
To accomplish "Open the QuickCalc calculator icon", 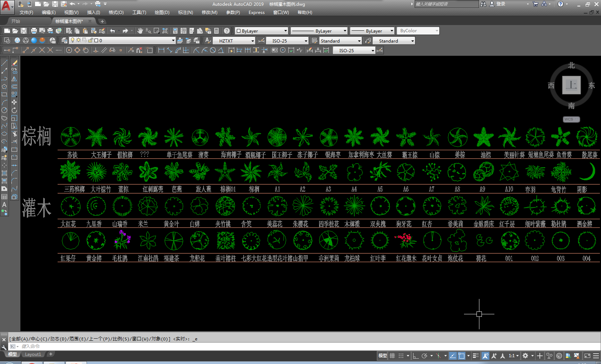I will 216,31.
